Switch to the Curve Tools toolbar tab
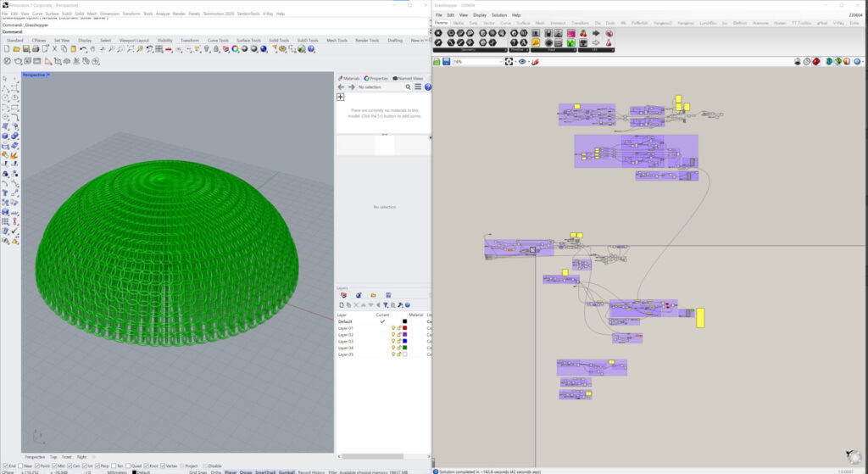 tap(218, 40)
